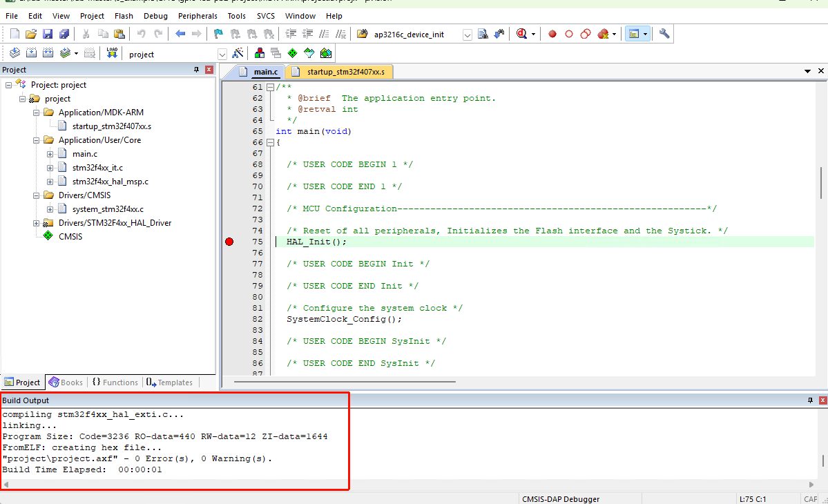Collapse the main function fold at line 66

tap(270, 142)
